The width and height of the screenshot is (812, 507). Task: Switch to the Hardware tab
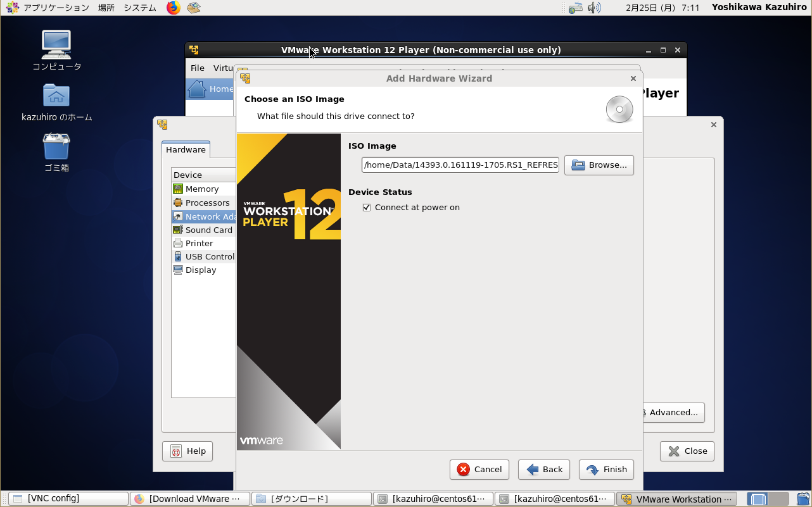[x=186, y=150]
